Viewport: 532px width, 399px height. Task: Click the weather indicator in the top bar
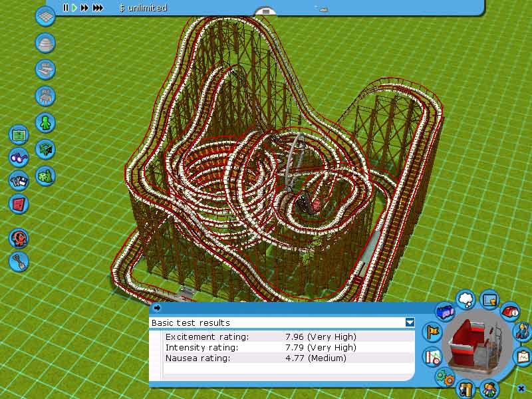click(322, 9)
